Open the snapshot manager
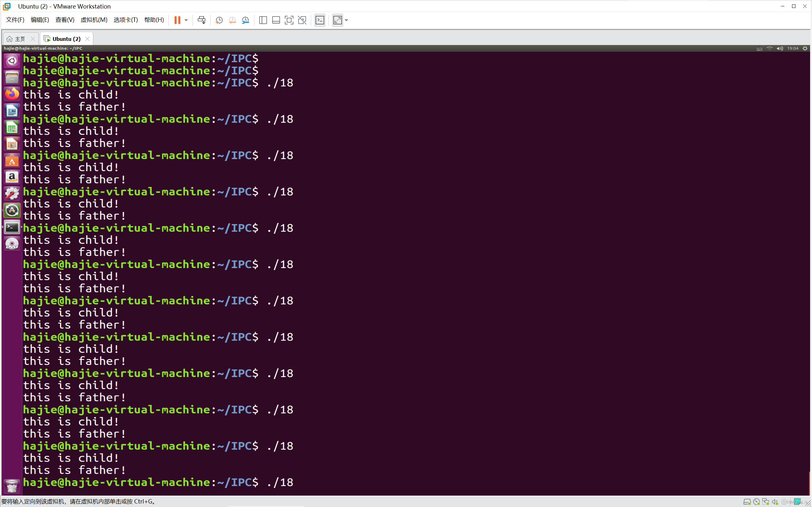This screenshot has height=507, width=812. 246,20
